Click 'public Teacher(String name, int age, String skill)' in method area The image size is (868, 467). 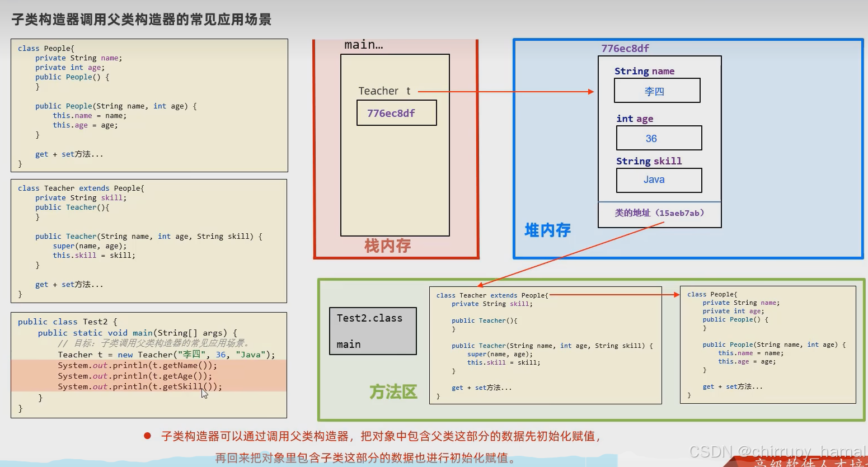point(552,346)
